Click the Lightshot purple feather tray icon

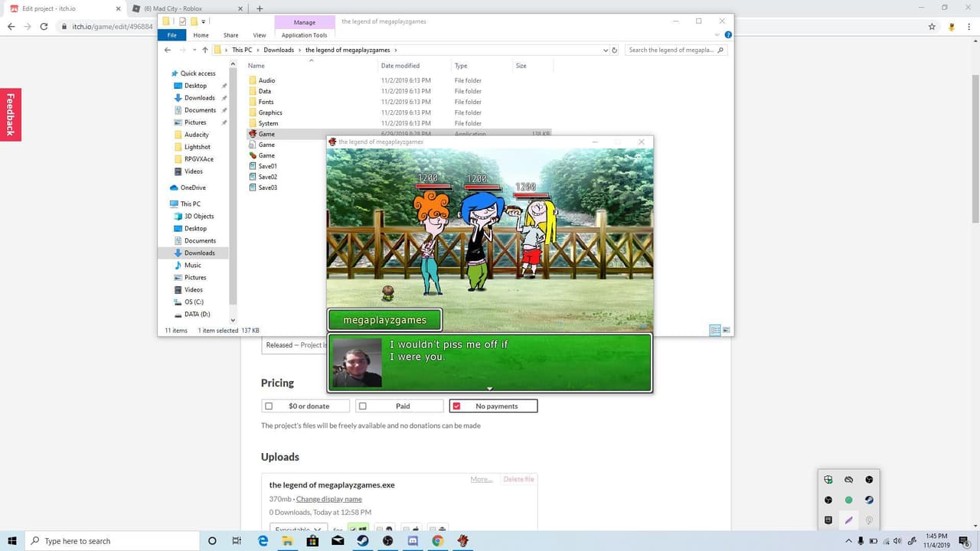[848, 520]
